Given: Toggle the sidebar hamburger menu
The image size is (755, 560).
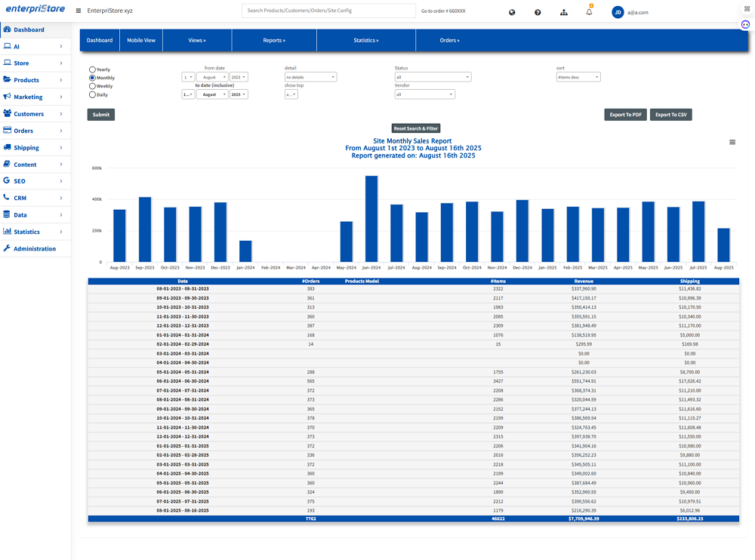Looking at the screenshot, I should tap(79, 11).
